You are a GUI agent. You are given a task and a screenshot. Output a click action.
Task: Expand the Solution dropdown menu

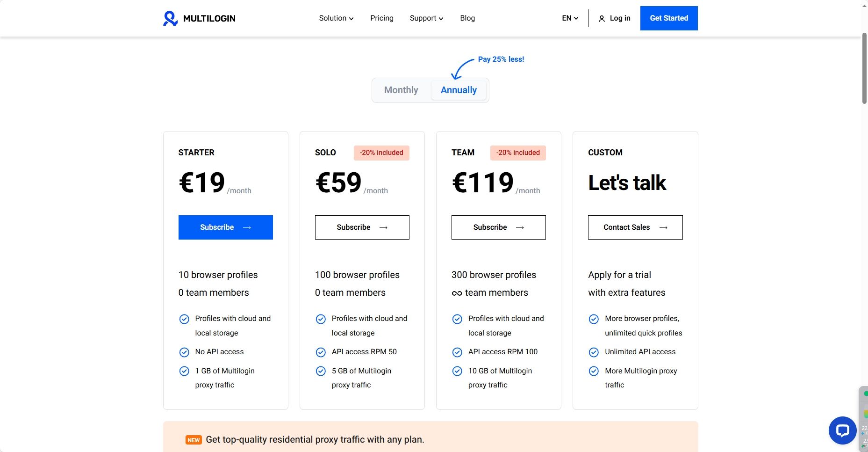click(x=336, y=18)
